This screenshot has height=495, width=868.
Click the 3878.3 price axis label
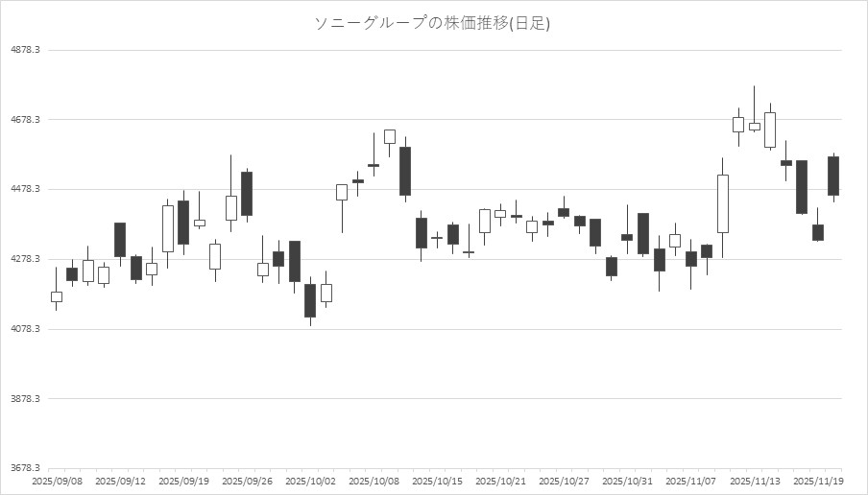[x=23, y=399]
